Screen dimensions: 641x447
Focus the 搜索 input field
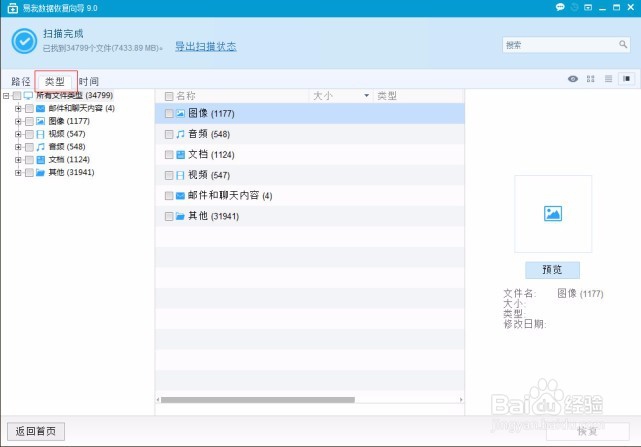pyautogui.click(x=566, y=45)
